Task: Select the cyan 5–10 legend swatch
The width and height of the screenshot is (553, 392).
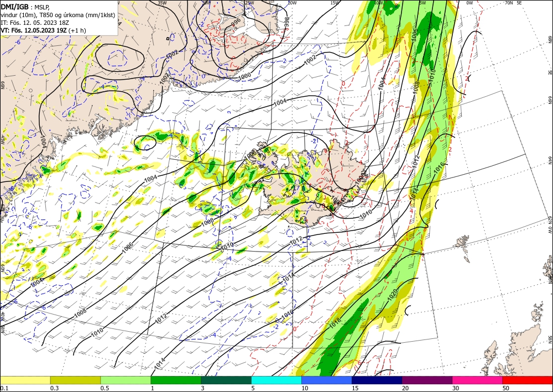Action: pyautogui.click(x=276, y=380)
